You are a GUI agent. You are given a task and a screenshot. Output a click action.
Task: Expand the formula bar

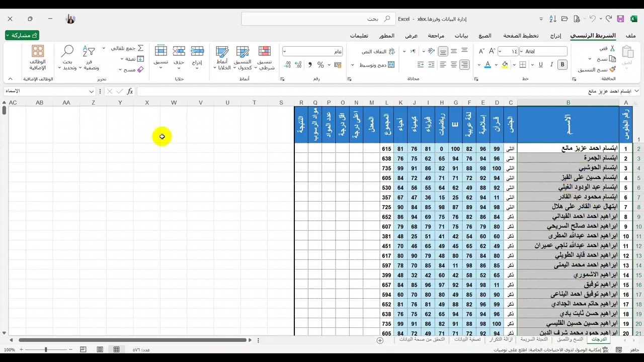637,91
